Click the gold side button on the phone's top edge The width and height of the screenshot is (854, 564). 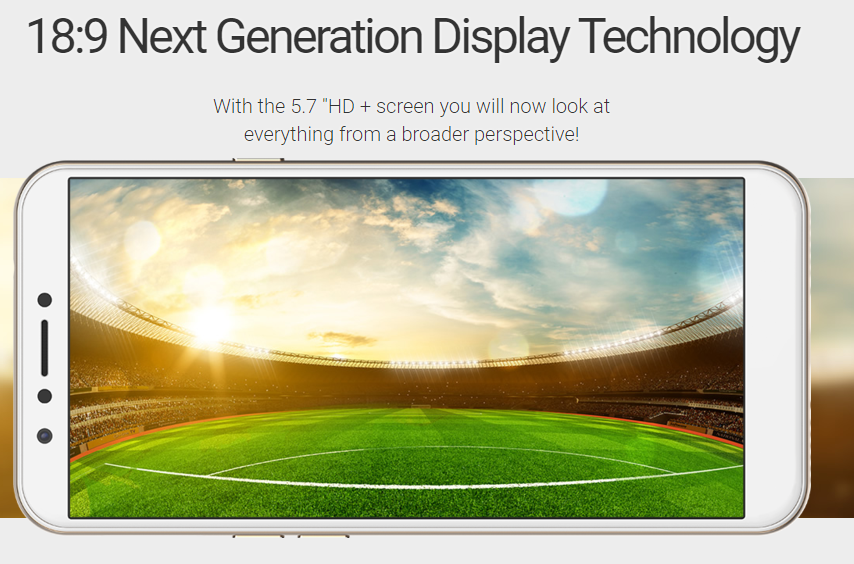[258, 160]
